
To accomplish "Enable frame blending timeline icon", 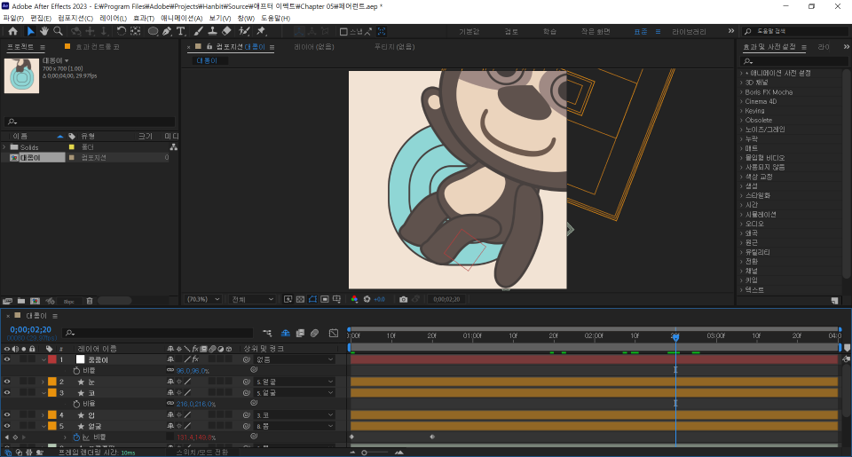I will (x=300, y=333).
